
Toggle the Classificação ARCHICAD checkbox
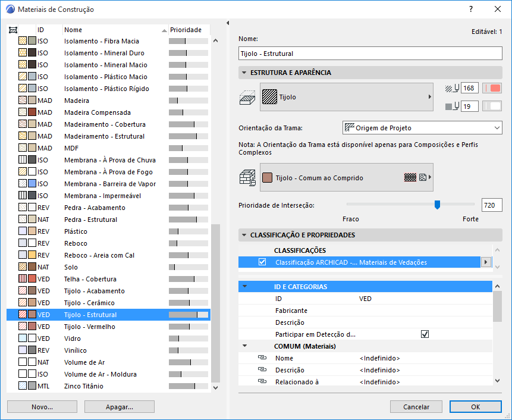click(262, 262)
